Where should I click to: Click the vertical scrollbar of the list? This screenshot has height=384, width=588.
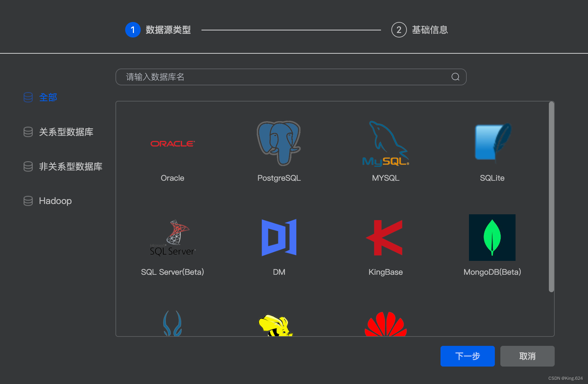(551, 194)
